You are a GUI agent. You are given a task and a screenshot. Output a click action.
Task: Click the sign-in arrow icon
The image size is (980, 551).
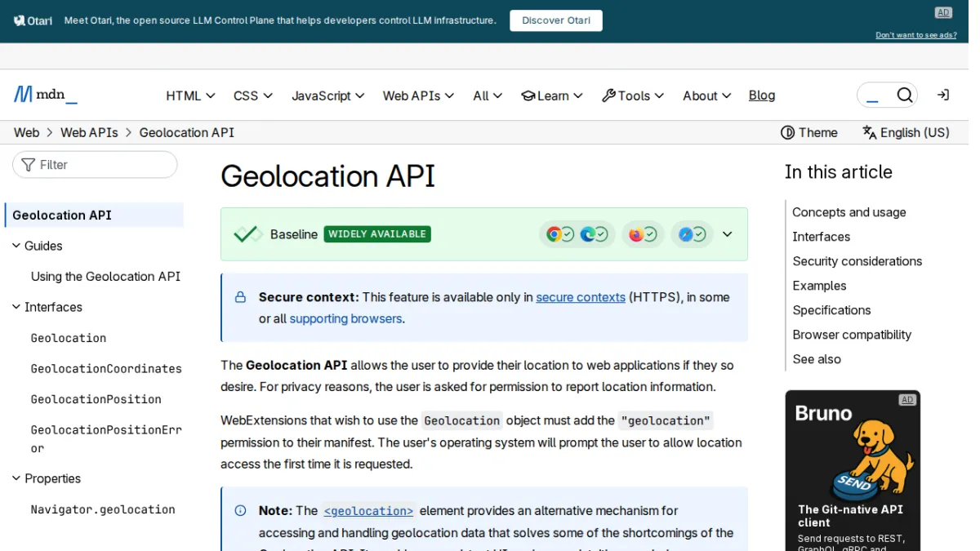click(942, 96)
